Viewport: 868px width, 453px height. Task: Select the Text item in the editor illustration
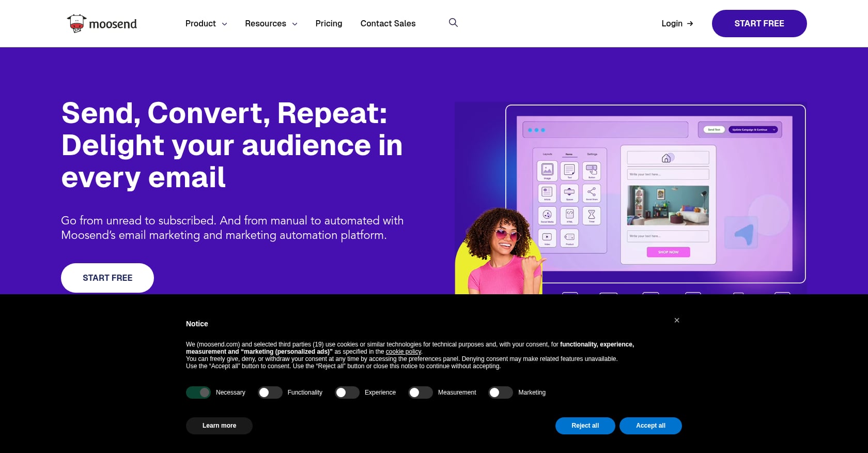tap(569, 170)
